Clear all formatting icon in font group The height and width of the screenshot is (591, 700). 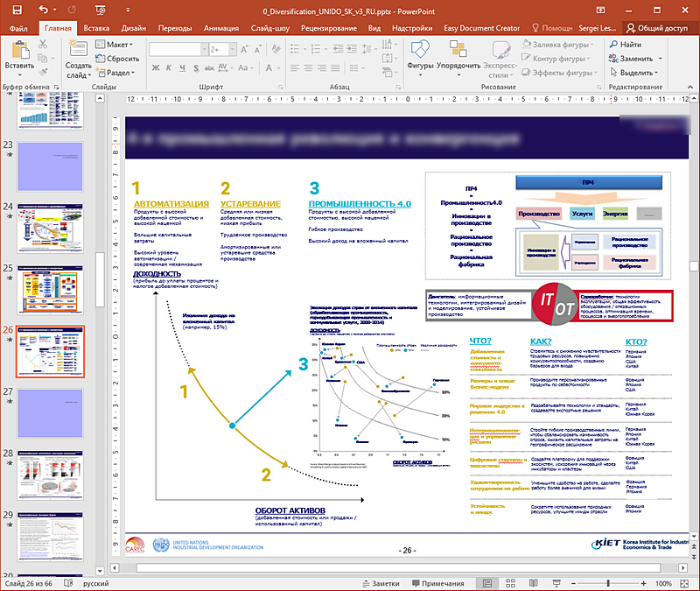click(276, 49)
